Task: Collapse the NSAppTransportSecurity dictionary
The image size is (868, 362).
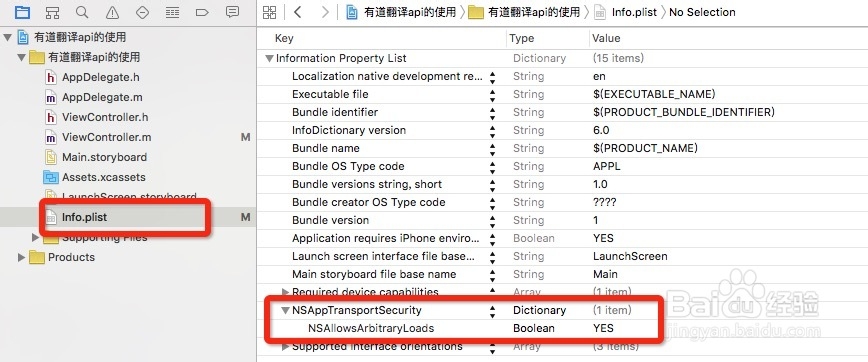Action: [x=286, y=311]
